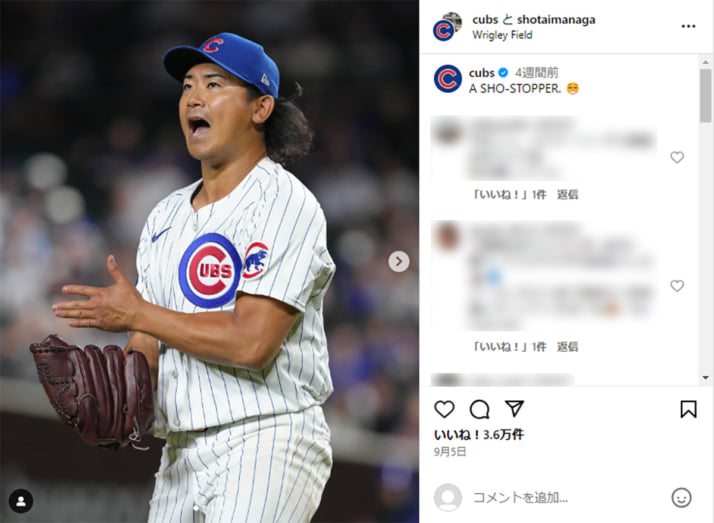Click the cubs avatar beside caption
This screenshot has width=714, height=523.
pos(447,79)
